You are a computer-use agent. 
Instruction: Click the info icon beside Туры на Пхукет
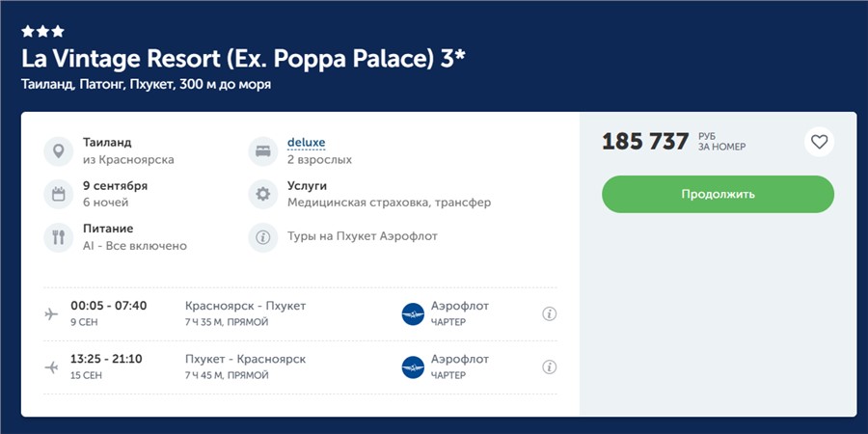pos(262,237)
